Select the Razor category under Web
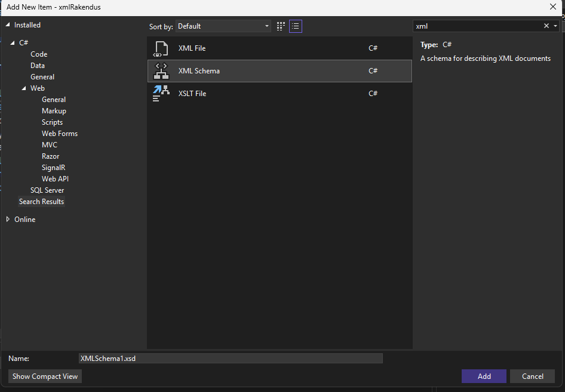 50,156
